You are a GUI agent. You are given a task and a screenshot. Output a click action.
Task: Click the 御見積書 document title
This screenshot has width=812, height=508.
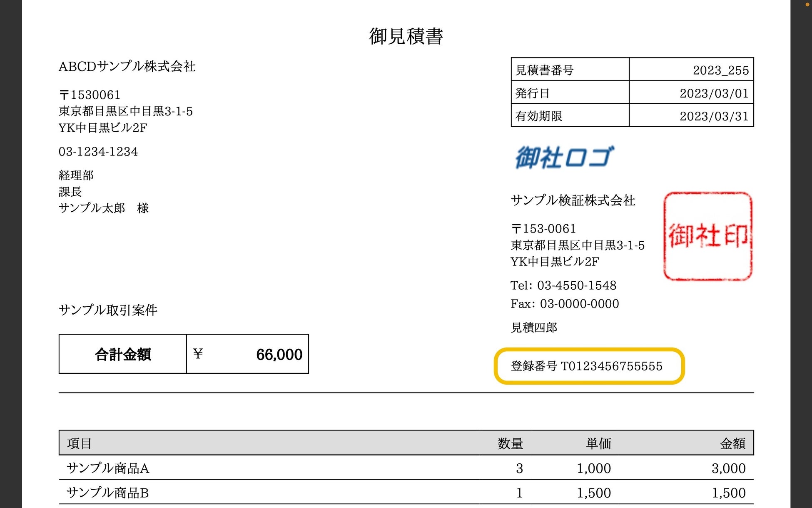click(x=406, y=36)
